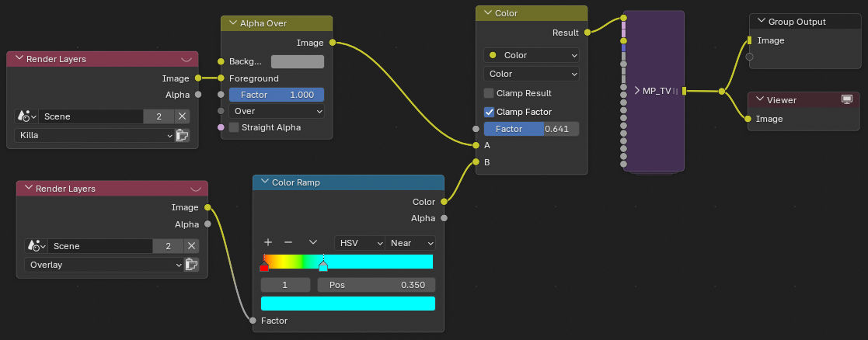Collapse the Color Ramp node
The width and height of the screenshot is (868, 340).
pyautogui.click(x=264, y=182)
